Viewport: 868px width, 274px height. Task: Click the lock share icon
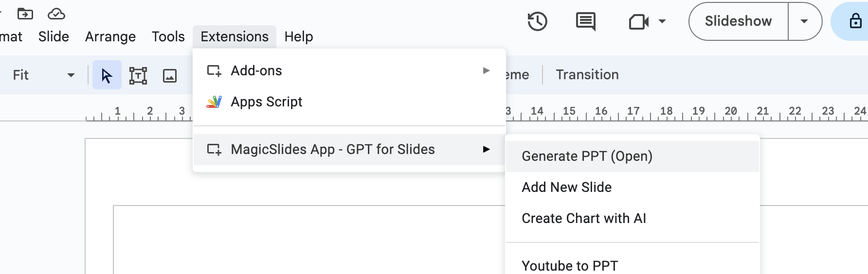[x=855, y=21]
